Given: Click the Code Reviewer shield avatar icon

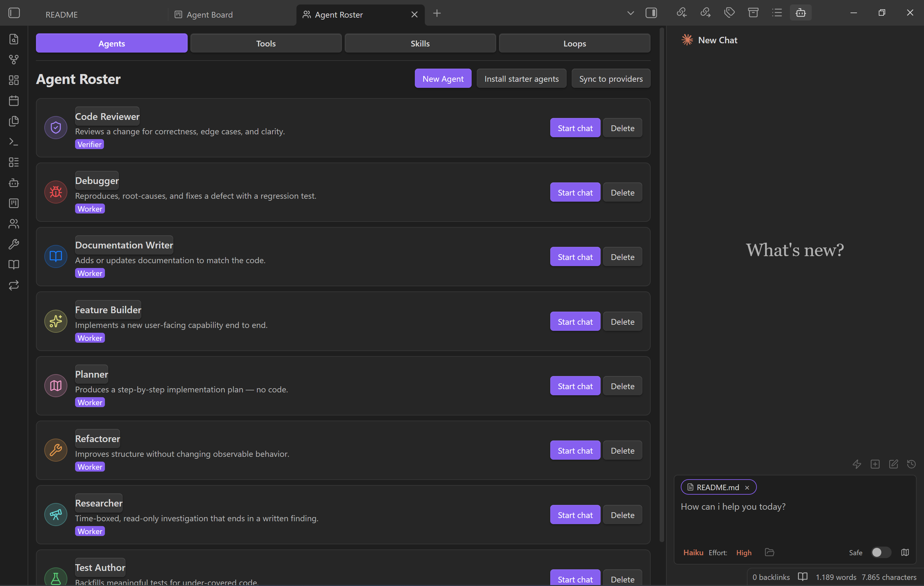Looking at the screenshot, I should tap(56, 128).
